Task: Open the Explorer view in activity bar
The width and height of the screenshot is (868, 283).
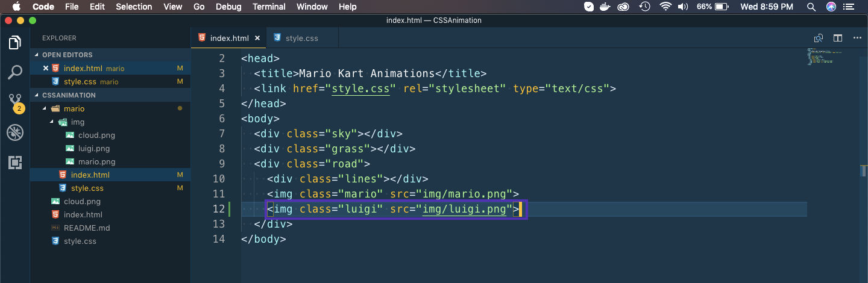Action: click(x=15, y=43)
